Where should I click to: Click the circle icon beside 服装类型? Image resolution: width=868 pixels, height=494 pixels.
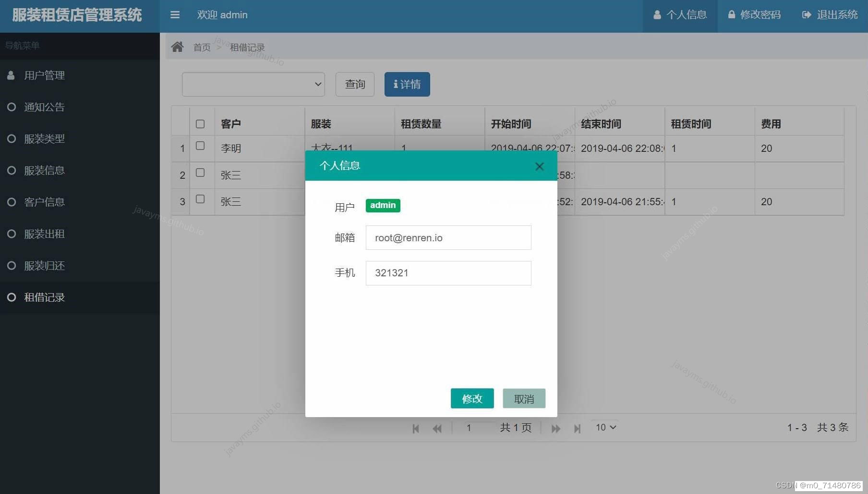coord(12,138)
